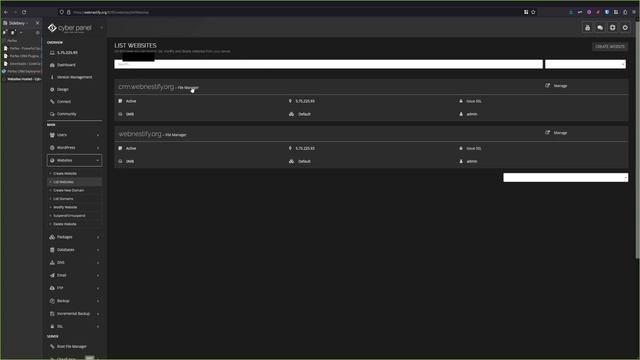Select Delete Website submenu item
The height and width of the screenshot is (360, 640).
tap(64, 224)
